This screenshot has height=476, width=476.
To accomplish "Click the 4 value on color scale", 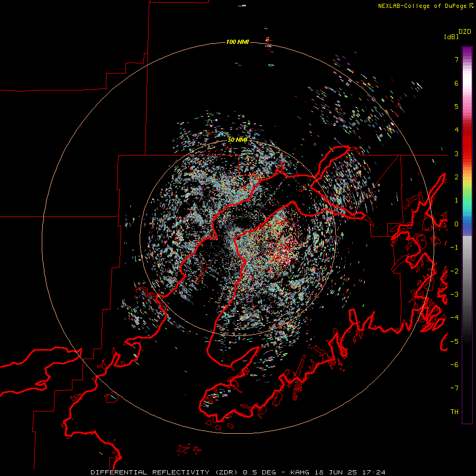I will pyautogui.click(x=456, y=130).
